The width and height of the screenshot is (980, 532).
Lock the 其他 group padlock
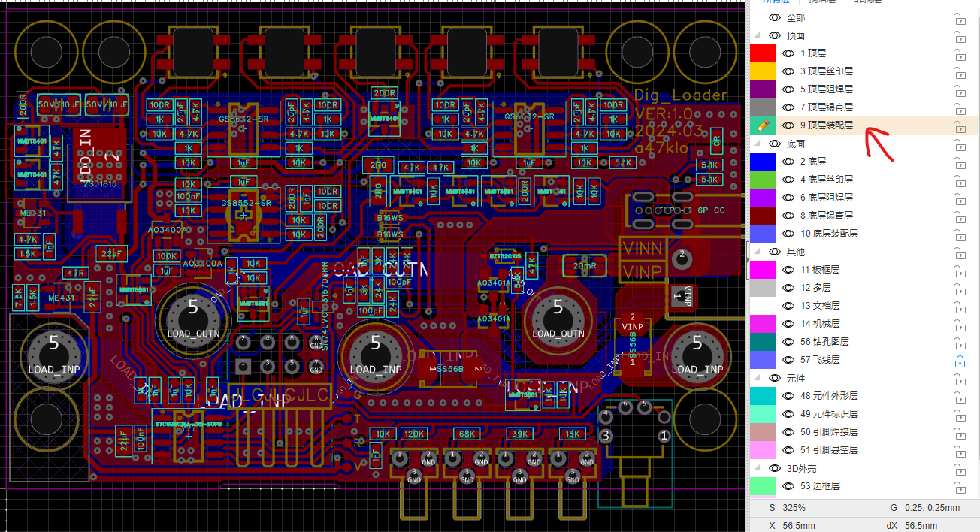tap(959, 252)
